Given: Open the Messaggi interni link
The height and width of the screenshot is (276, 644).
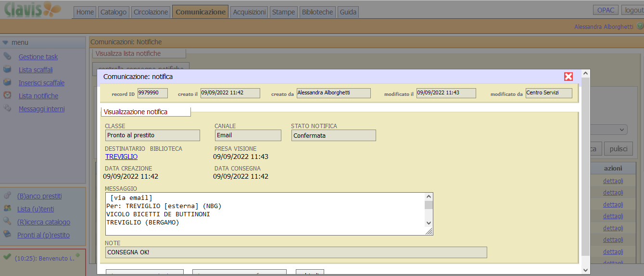Looking at the screenshot, I should point(41,109).
